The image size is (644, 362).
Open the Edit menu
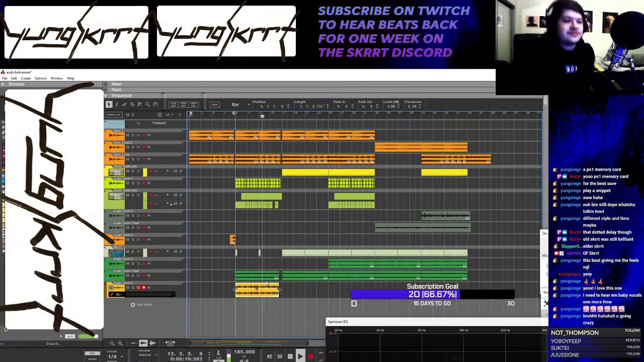14,78
